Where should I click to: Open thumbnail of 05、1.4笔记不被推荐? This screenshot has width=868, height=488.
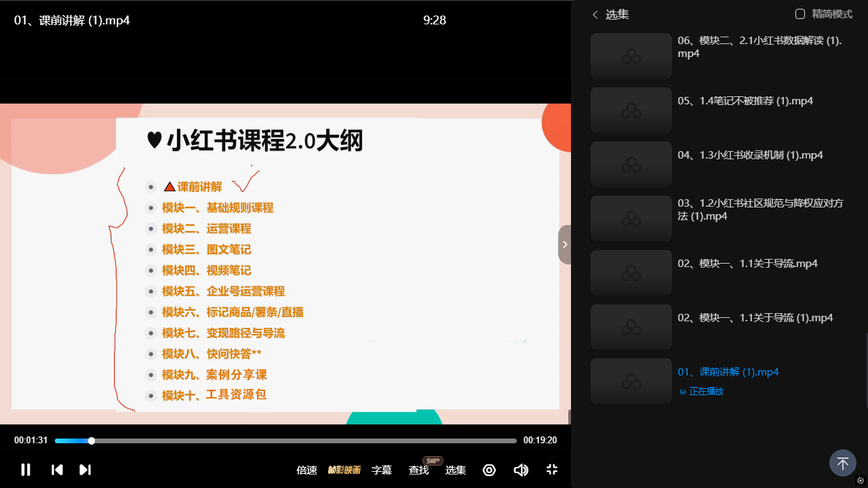(631, 110)
